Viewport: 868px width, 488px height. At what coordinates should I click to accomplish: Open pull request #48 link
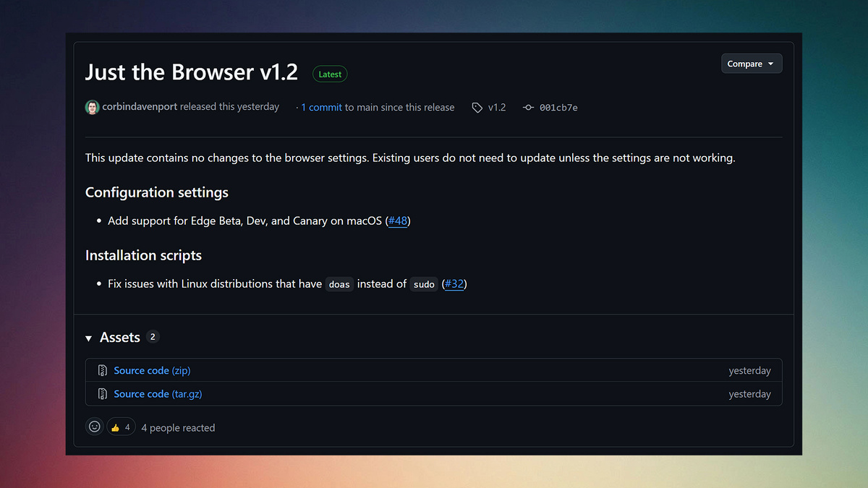(398, 221)
